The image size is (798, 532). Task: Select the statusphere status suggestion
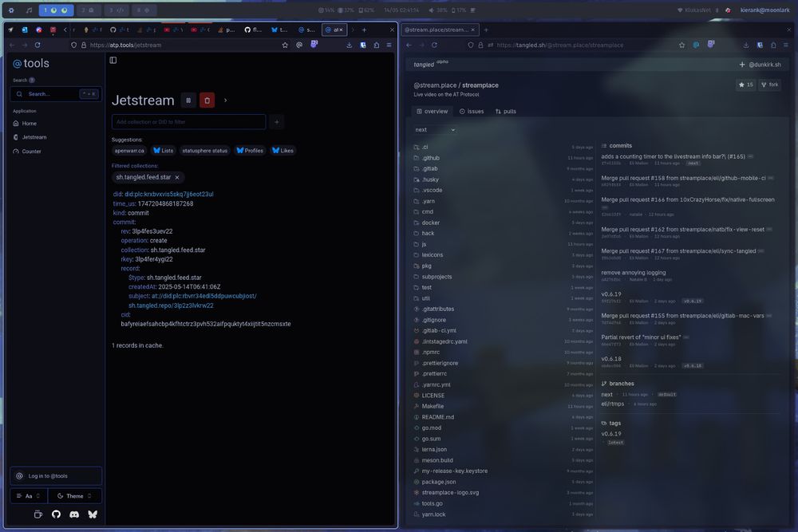pyautogui.click(x=204, y=151)
